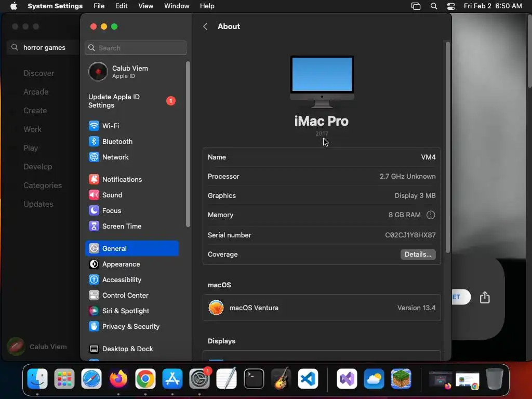Click App Store search field with horror games
This screenshot has height=399, width=532.
click(x=43, y=47)
